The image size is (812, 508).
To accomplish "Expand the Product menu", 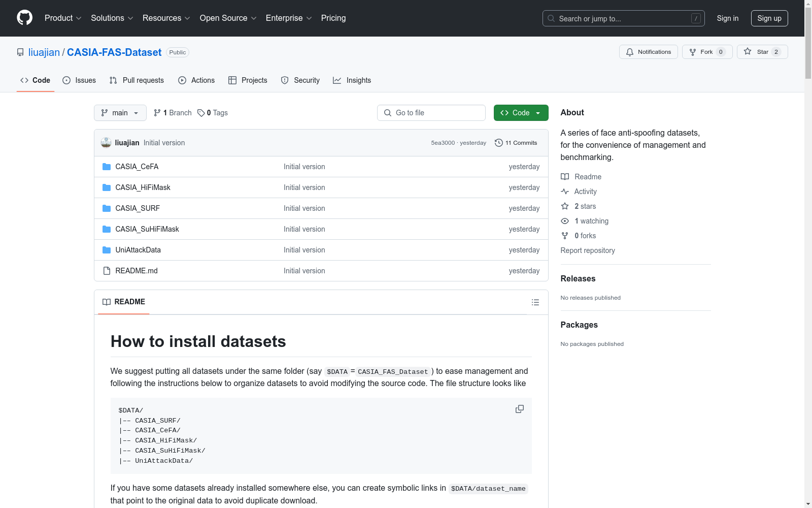I will (63, 18).
